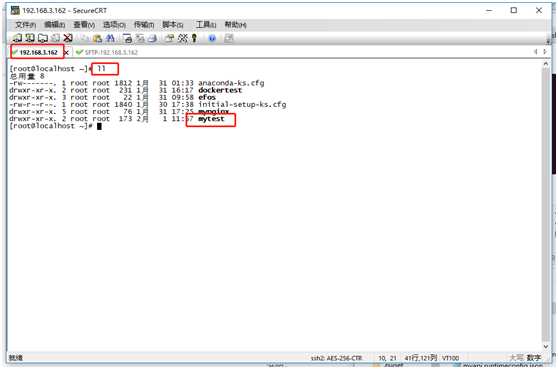Switch to the 192.168.3.162 session tab
558x369 pixels.
38,53
